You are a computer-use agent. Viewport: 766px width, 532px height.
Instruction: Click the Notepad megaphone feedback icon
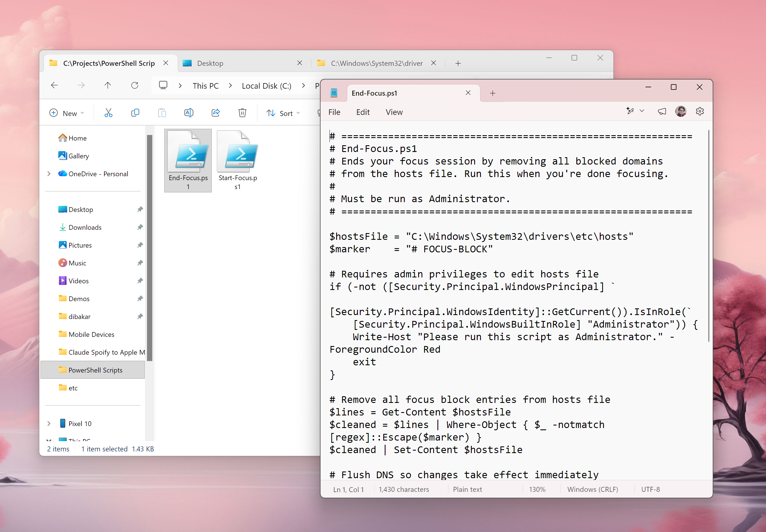(x=662, y=111)
